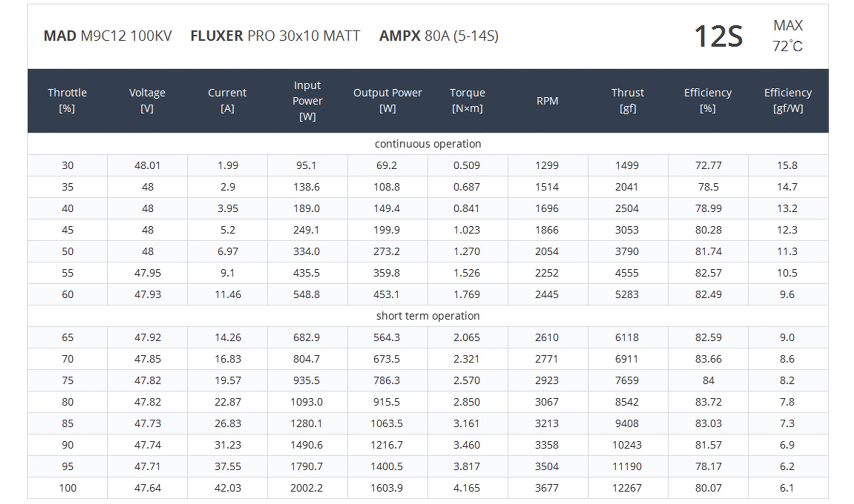The width and height of the screenshot is (854, 504).
Task: Click the Throttle [%] column header
Action: [x=67, y=100]
